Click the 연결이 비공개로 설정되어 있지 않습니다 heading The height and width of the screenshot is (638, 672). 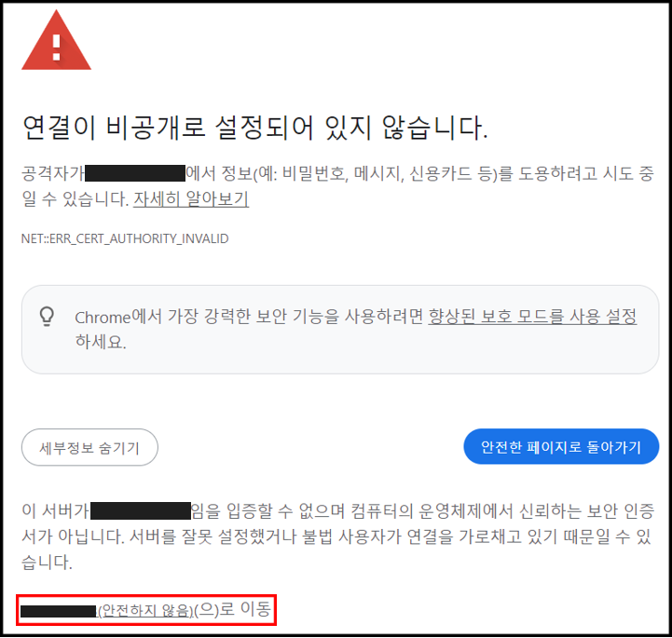pyautogui.click(x=255, y=128)
